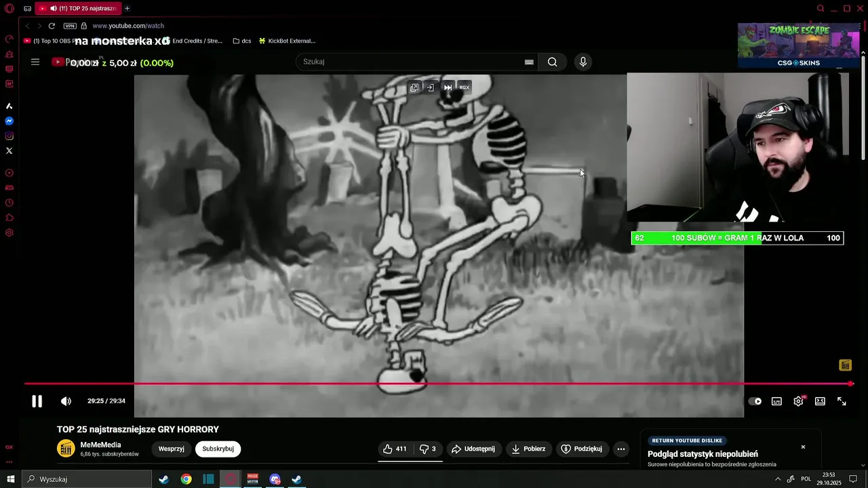Open History clock icon in sidebar
This screenshot has height=488, width=868.
pos(9,203)
